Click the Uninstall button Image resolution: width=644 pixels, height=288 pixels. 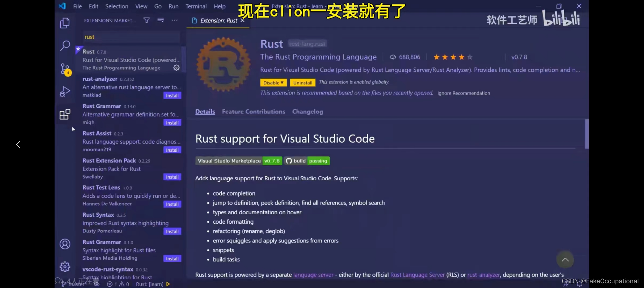[302, 83]
